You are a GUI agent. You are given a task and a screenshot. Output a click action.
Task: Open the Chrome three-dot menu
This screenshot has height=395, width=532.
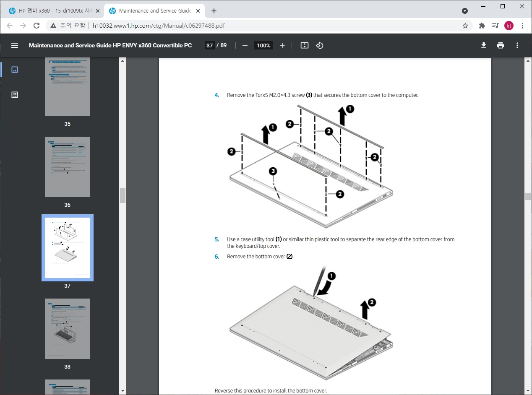tap(522, 26)
